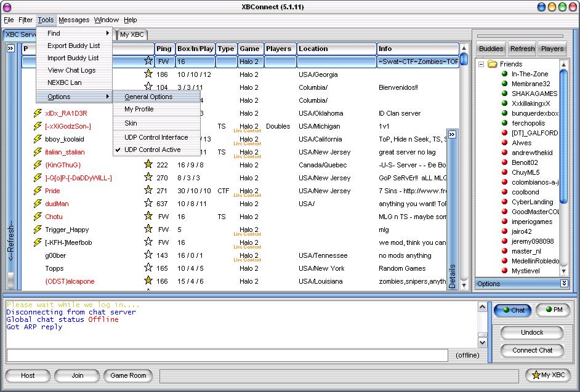Click the server list vertical scrollbar thumb
Screen dimensions: 580x392
(x=464, y=59)
